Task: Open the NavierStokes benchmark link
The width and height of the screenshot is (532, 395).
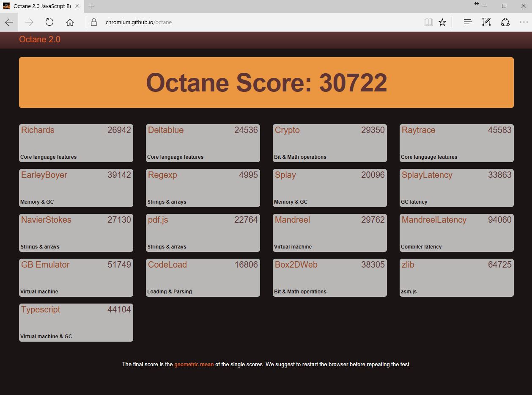Action: tap(46, 220)
